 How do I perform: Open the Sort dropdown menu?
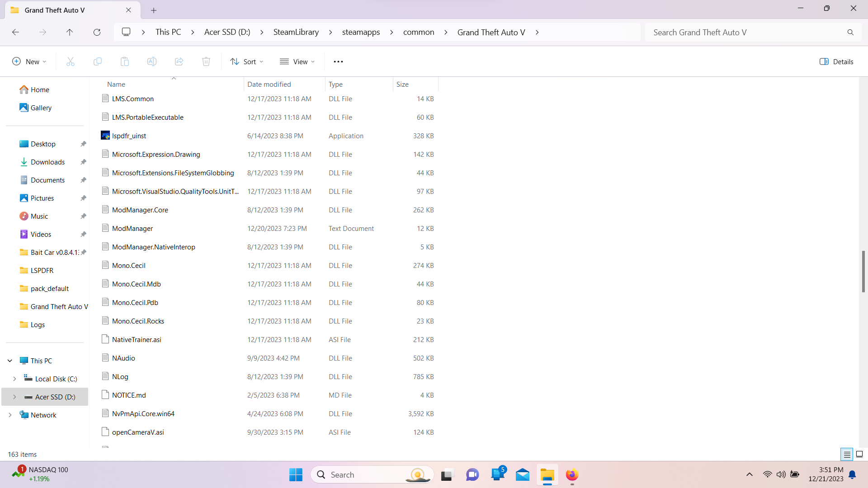pyautogui.click(x=246, y=61)
